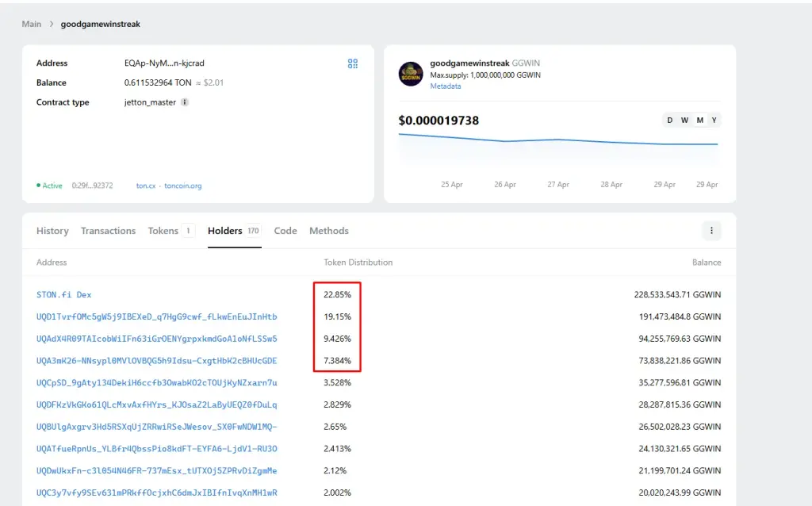
Task: Click the 0:29f...92372 raw address
Action: click(x=92, y=186)
